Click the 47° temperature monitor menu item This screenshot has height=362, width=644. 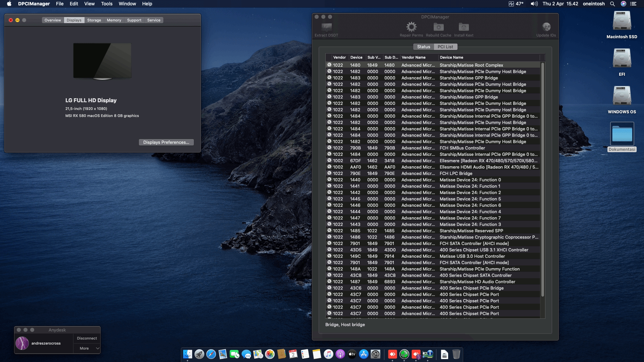click(x=516, y=4)
